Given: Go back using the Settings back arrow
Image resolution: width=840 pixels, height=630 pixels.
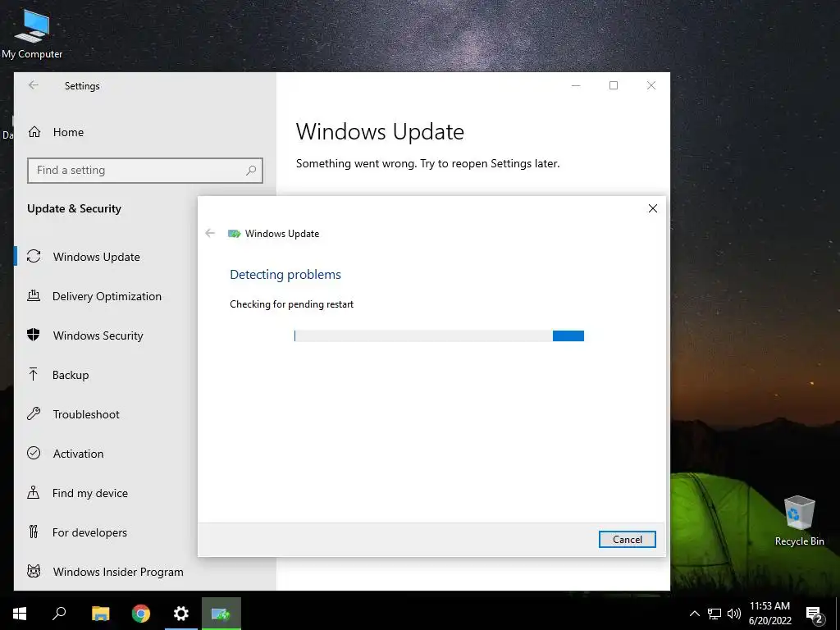Looking at the screenshot, I should pos(34,85).
